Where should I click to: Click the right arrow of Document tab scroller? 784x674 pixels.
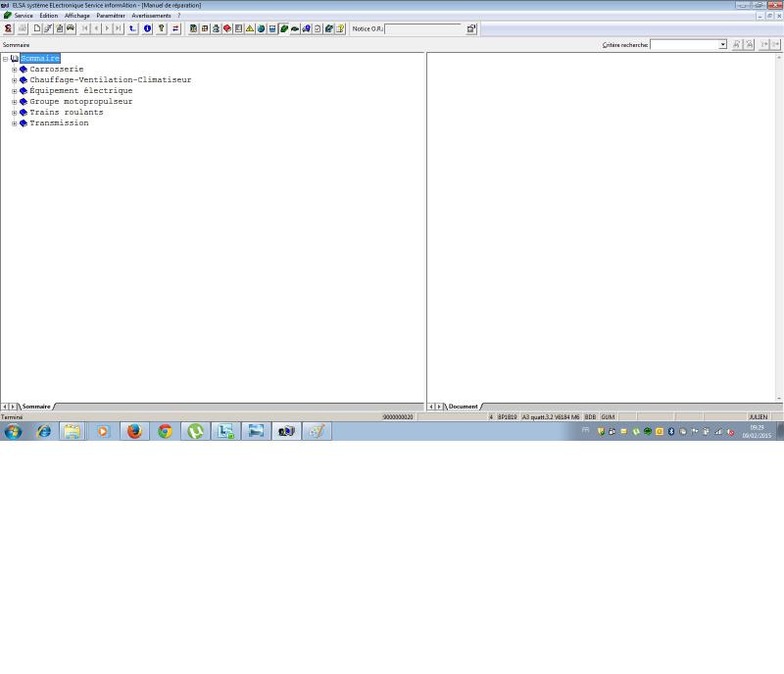(x=439, y=407)
